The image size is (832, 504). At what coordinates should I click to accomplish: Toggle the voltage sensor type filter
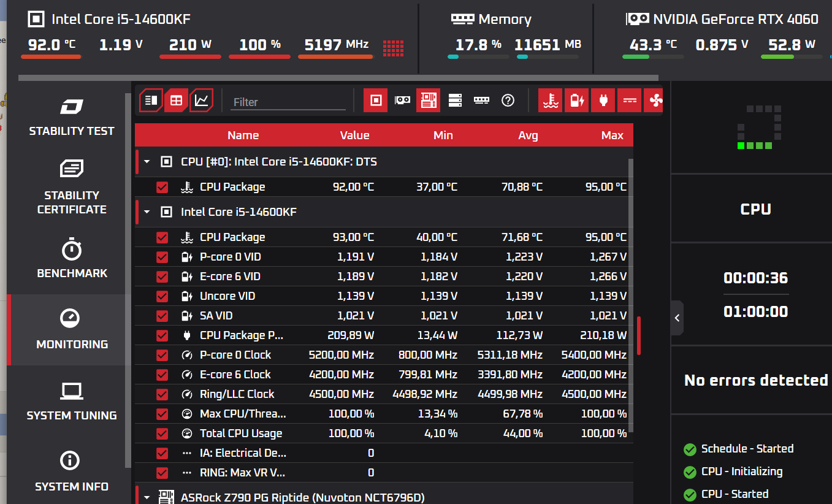pyautogui.click(x=577, y=101)
